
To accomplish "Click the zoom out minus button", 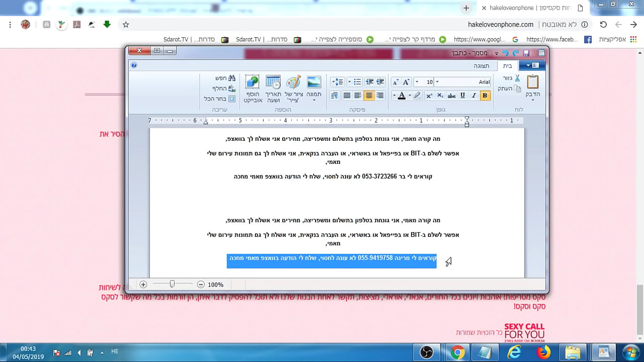I will [201, 285].
